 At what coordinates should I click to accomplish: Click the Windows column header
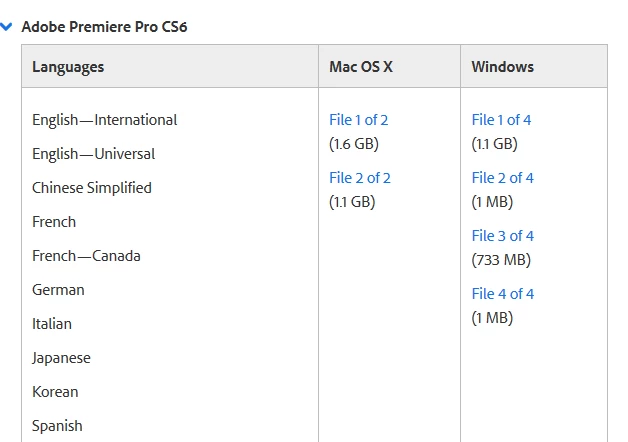[503, 66]
